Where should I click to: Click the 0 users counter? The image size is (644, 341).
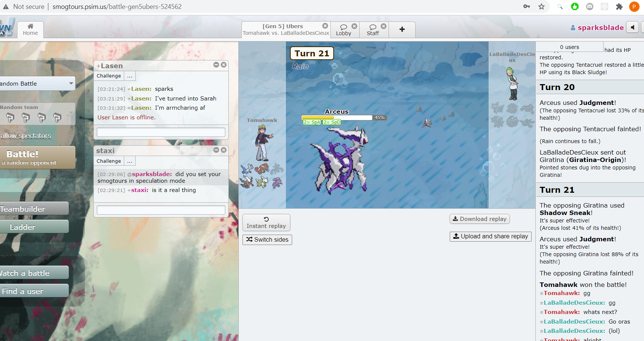[x=569, y=47]
